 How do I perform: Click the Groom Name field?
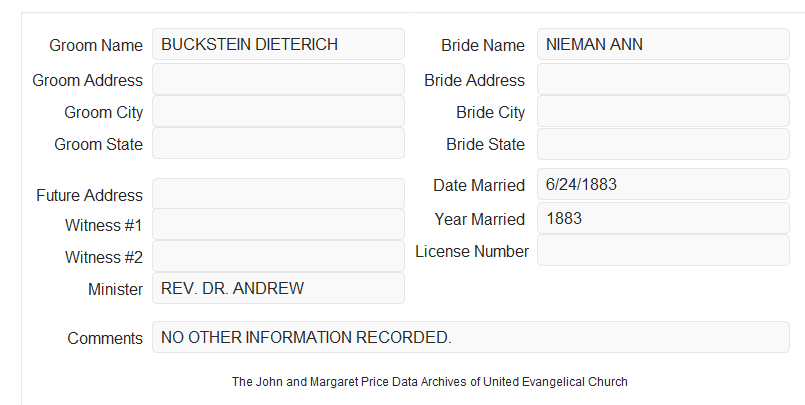[278, 44]
